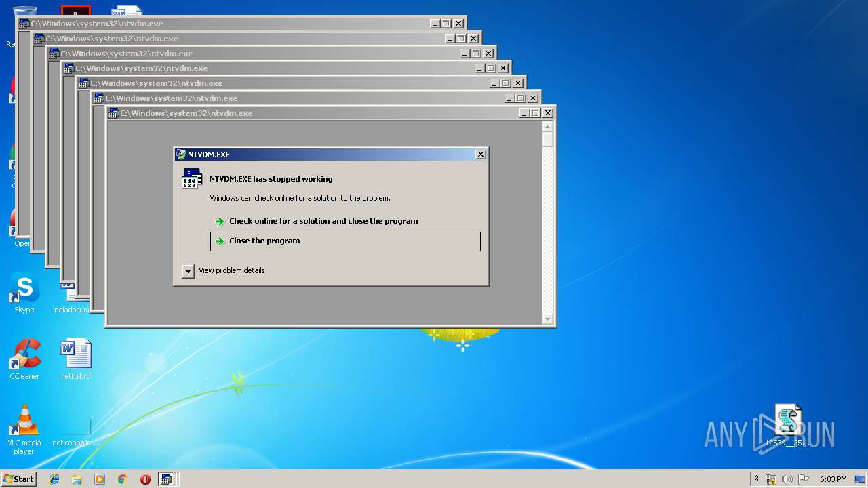Click the scroll up arrow in frontmost ntvdm window

[x=548, y=127]
